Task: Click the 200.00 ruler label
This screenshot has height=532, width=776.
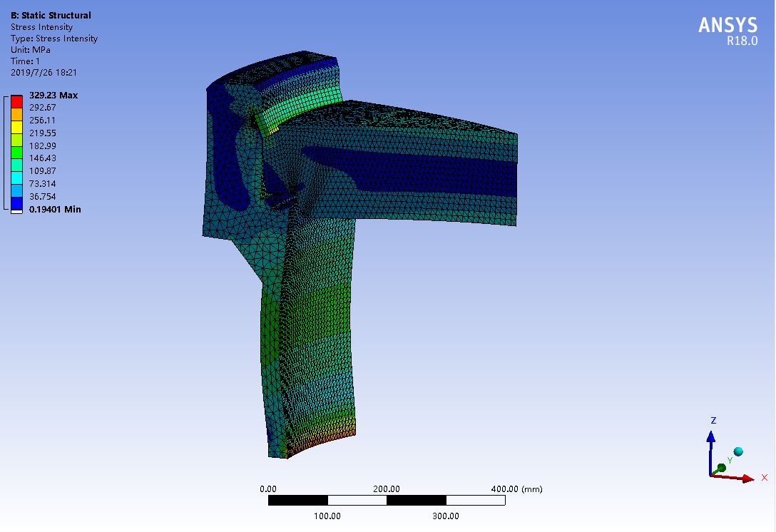Action: click(387, 489)
